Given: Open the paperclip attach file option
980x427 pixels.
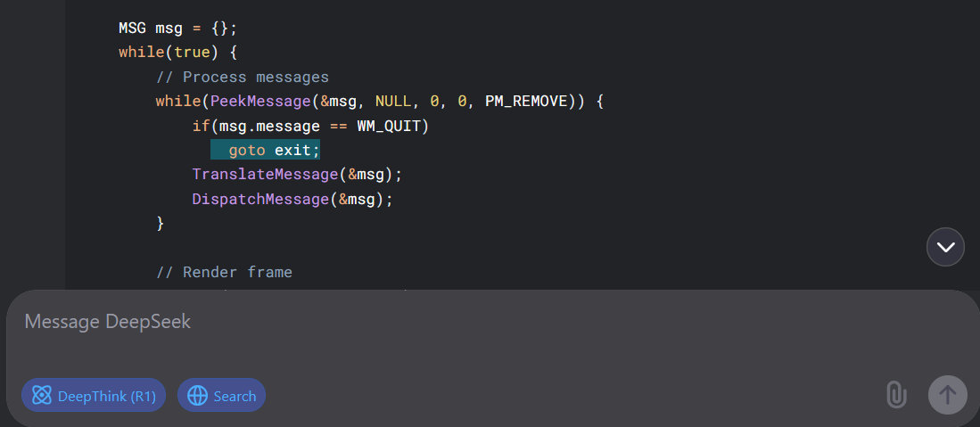Looking at the screenshot, I should (x=896, y=395).
